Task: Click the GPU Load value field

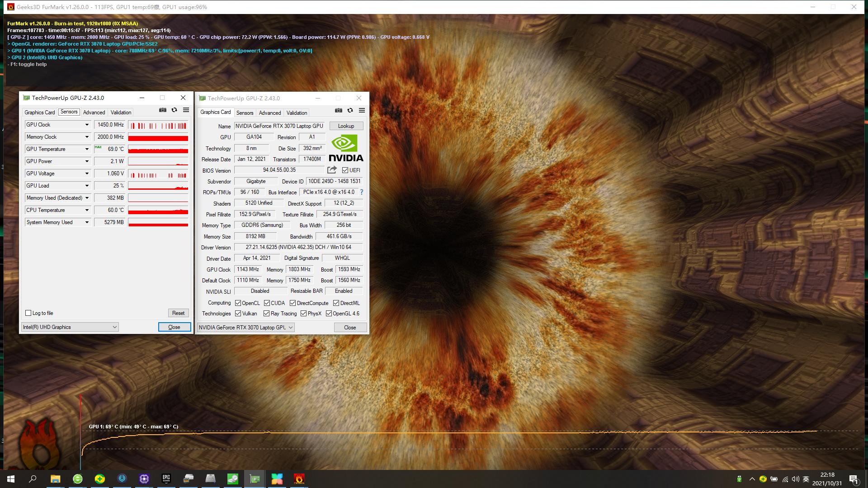Action: 110,186
